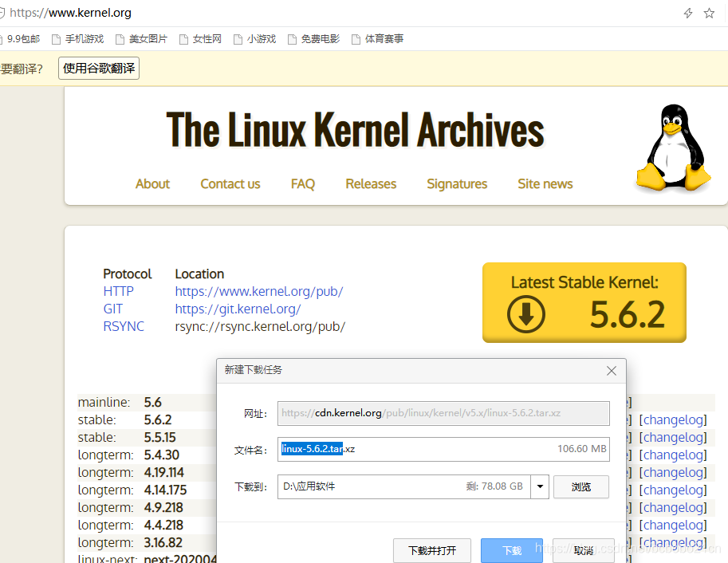Screen dimensions: 728x563
Task: Bookmark page with the star icon
Action: click(709, 13)
